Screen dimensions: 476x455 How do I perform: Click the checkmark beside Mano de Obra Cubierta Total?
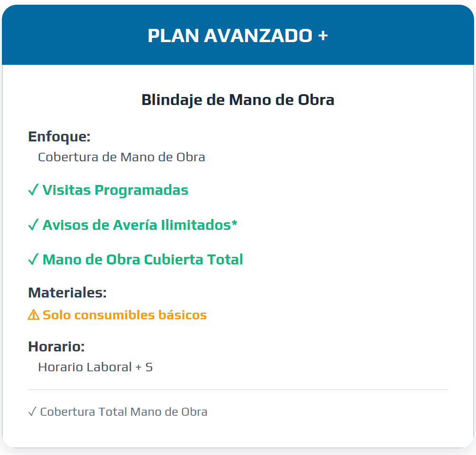(33, 260)
